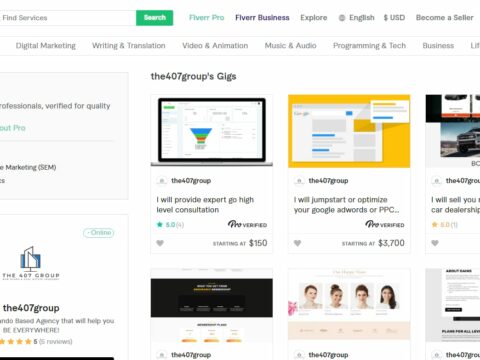This screenshot has width=480, height=360.
Task: Click seller avatar under women portraits gig
Action: [x=299, y=355]
